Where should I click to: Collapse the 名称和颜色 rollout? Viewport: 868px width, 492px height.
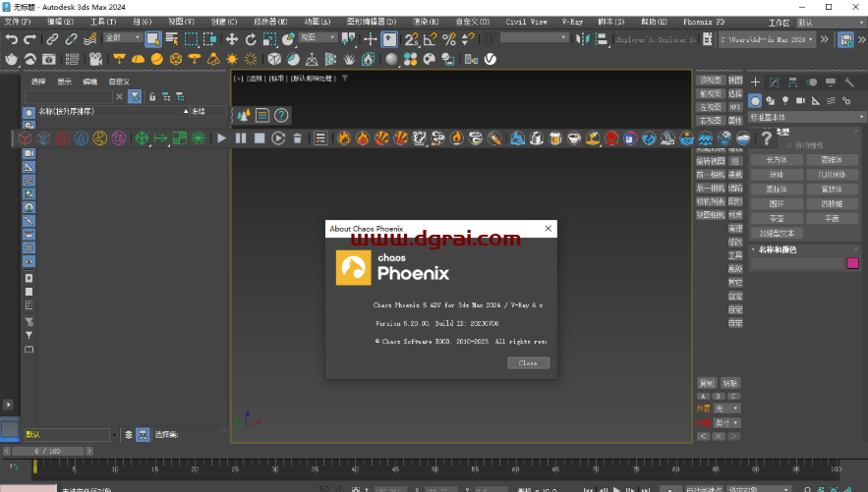[778, 249]
